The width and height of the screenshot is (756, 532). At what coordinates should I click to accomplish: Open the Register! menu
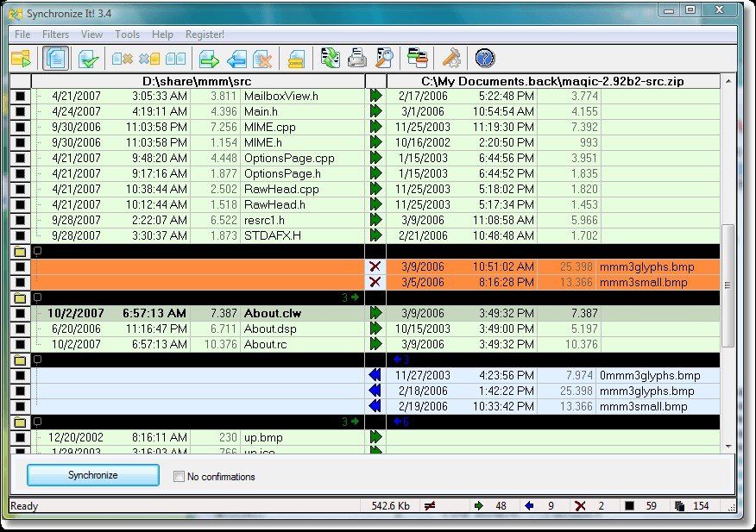pos(205,34)
